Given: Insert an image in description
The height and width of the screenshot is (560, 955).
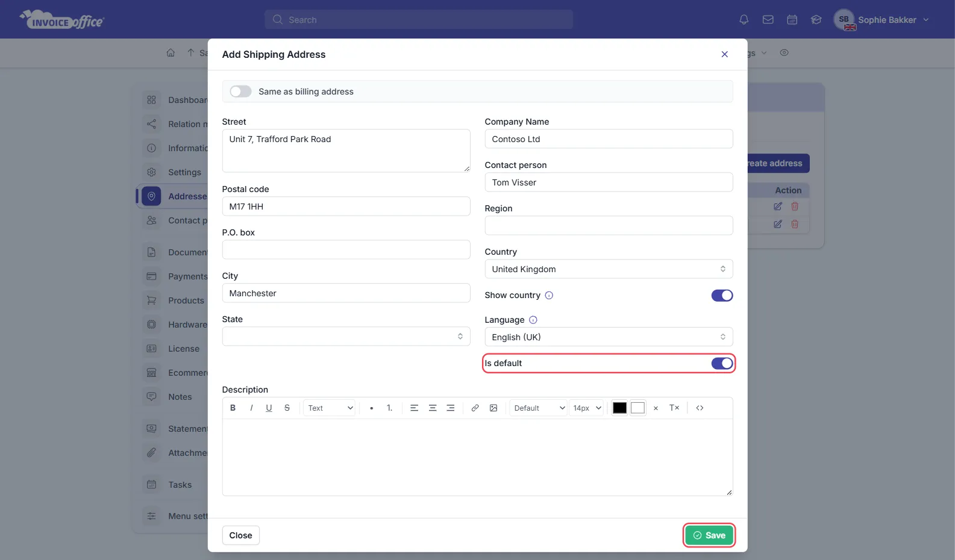Looking at the screenshot, I should (493, 408).
